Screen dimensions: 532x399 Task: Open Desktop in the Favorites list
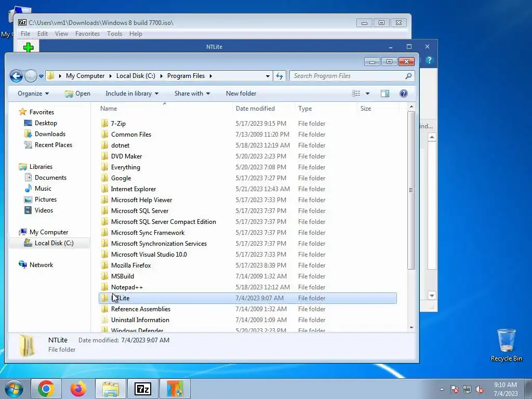coord(46,123)
